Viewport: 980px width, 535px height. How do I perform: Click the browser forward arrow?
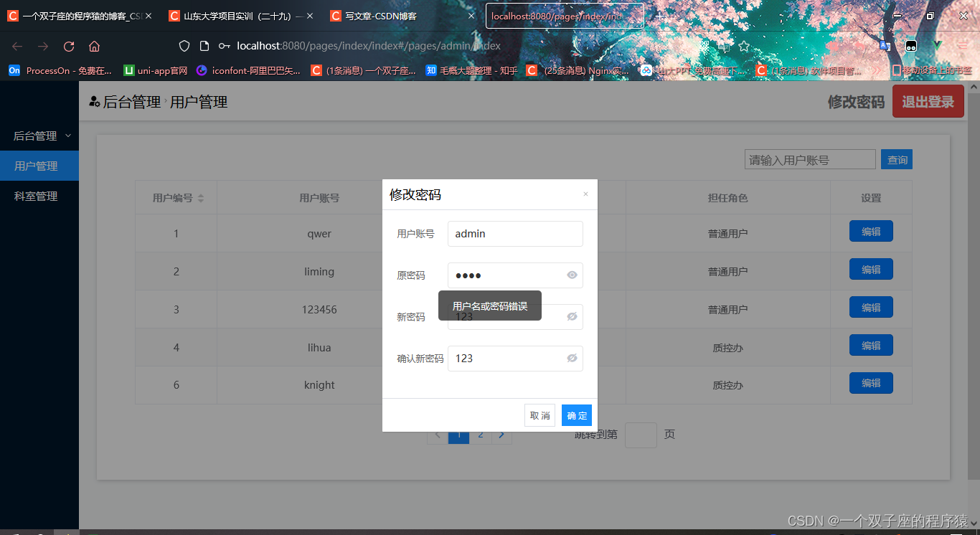coord(43,46)
